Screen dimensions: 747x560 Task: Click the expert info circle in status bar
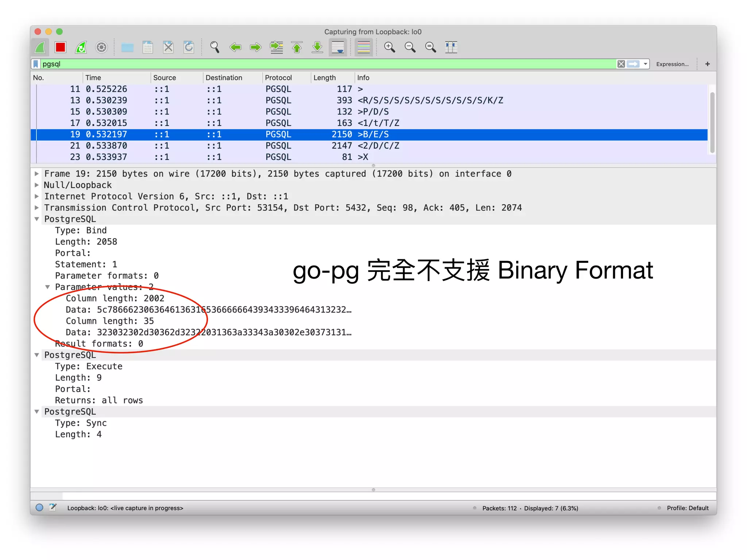39,508
